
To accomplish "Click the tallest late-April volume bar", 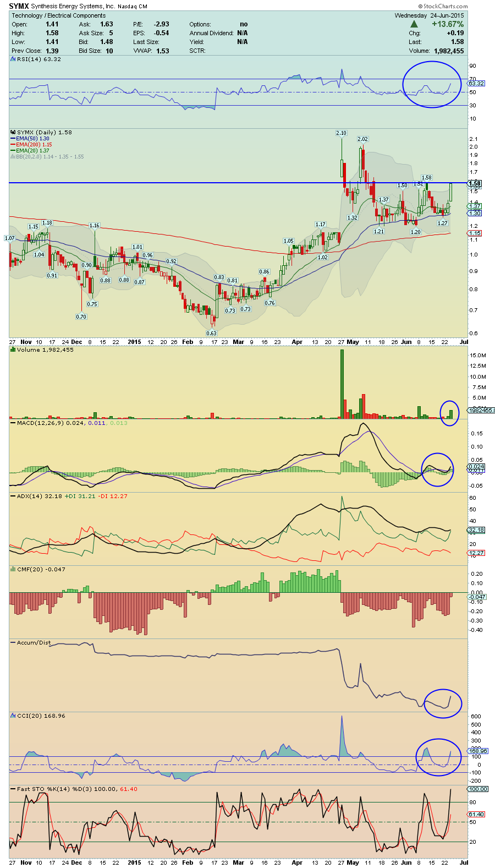I will click(342, 384).
